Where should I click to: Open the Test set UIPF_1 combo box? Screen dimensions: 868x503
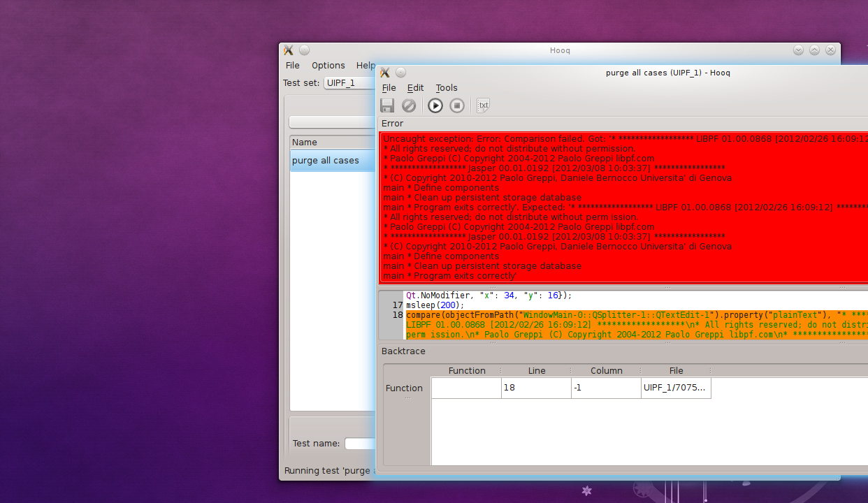pos(349,83)
